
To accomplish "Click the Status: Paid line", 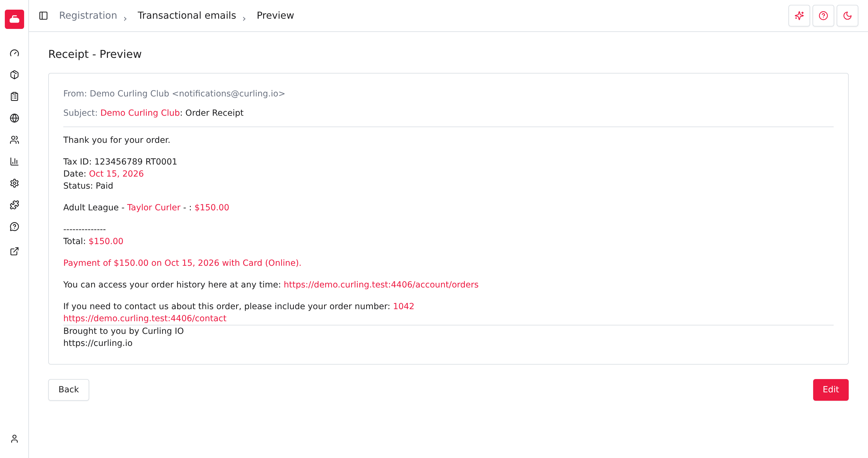I will coord(88,186).
